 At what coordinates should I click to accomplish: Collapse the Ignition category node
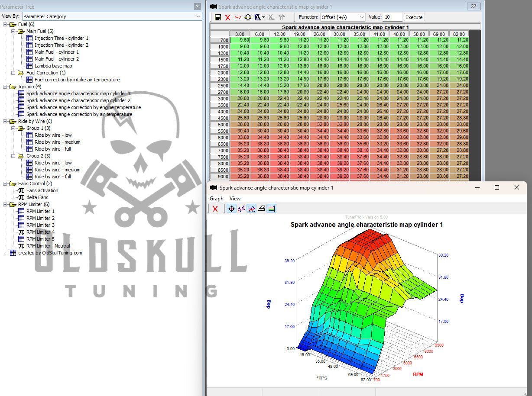tap(4, 87)
